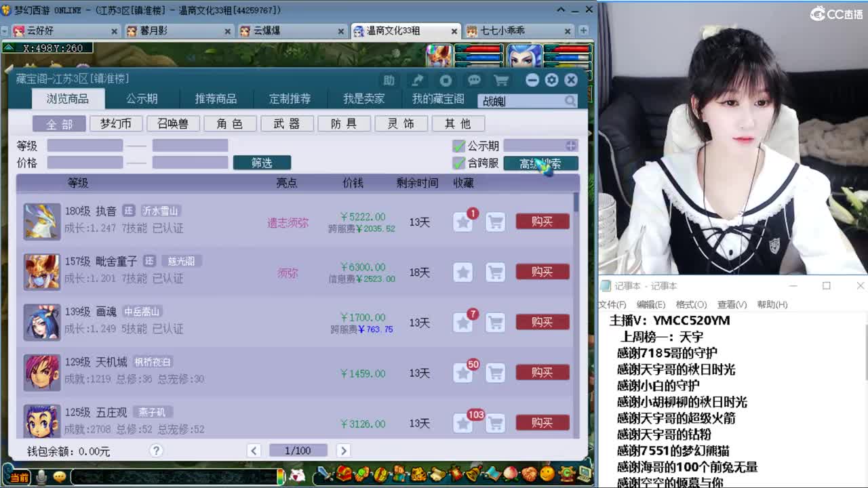Favorite the 125级 五庄观 listing star
This screenshot has height=488, width=868.
[x=462, y=423]
